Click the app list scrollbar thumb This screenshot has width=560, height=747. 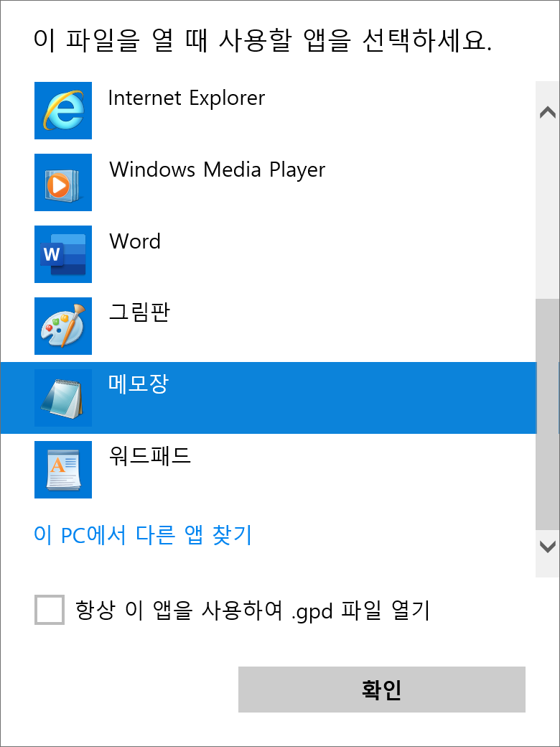(548, 414)
